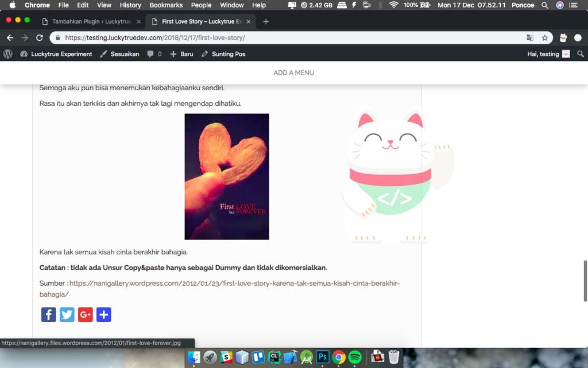
Task: Click the ADD A MENU link
Action: [293, 73]
